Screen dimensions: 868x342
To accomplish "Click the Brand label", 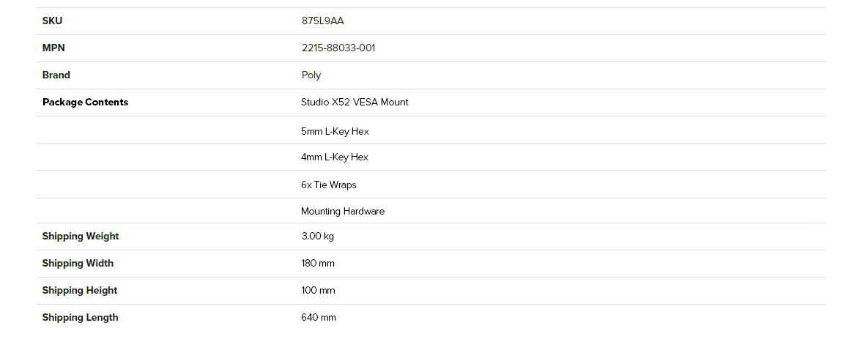I will (x=56, y=75).
